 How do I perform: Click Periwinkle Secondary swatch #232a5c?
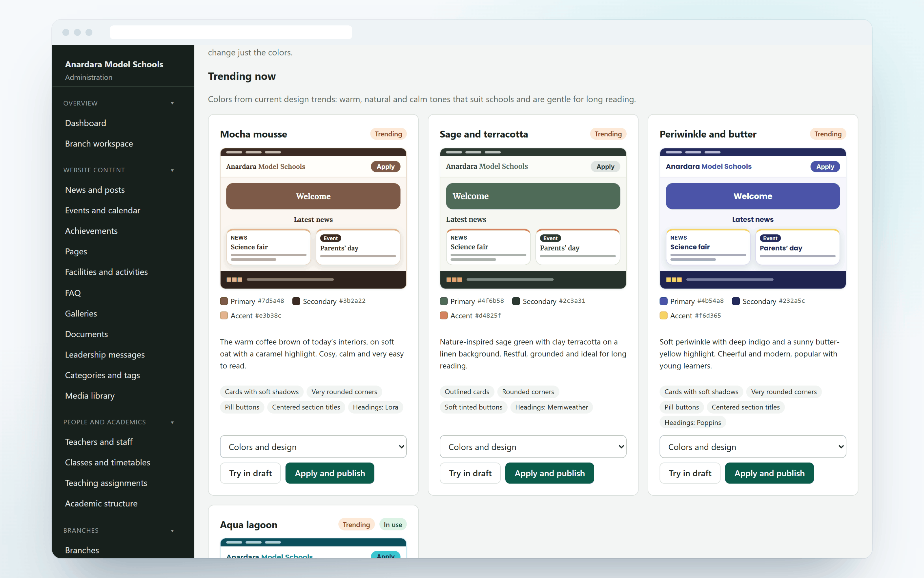click(x=736, y=301)
